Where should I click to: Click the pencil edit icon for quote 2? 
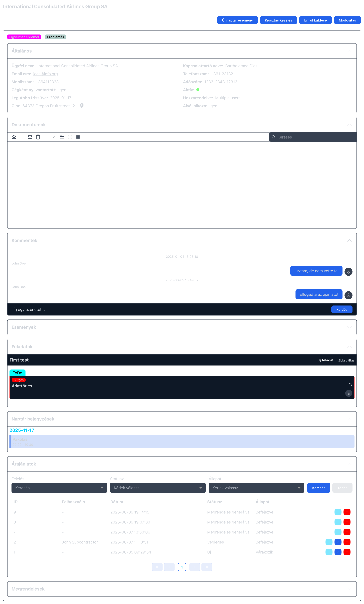point(338,542)
